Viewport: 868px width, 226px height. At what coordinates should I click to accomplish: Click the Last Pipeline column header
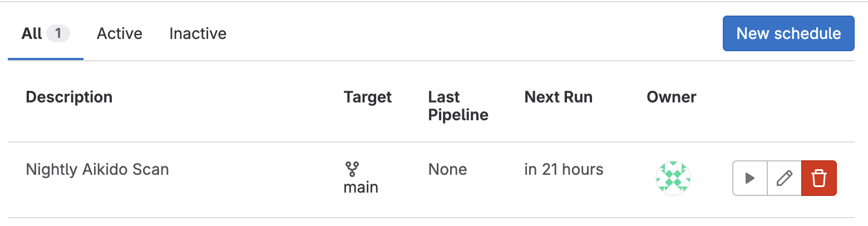[x=458, y=106]
